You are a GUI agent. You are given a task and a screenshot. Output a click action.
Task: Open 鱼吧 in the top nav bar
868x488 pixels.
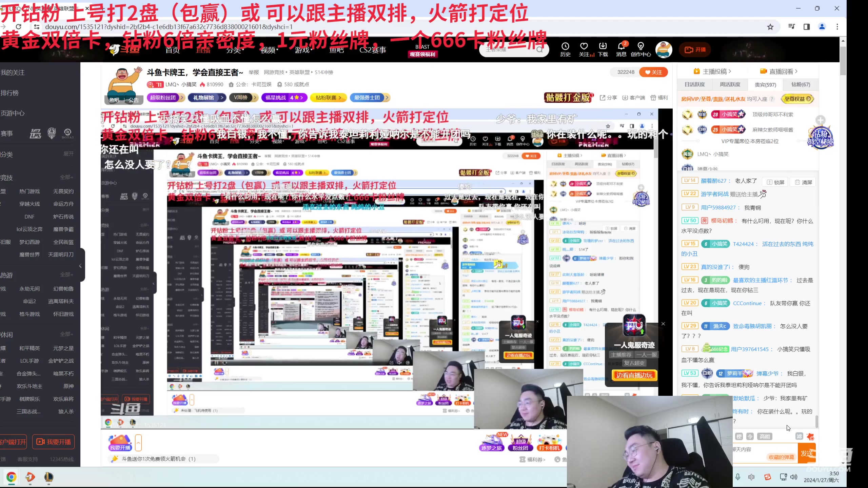(x=337, y=50)
